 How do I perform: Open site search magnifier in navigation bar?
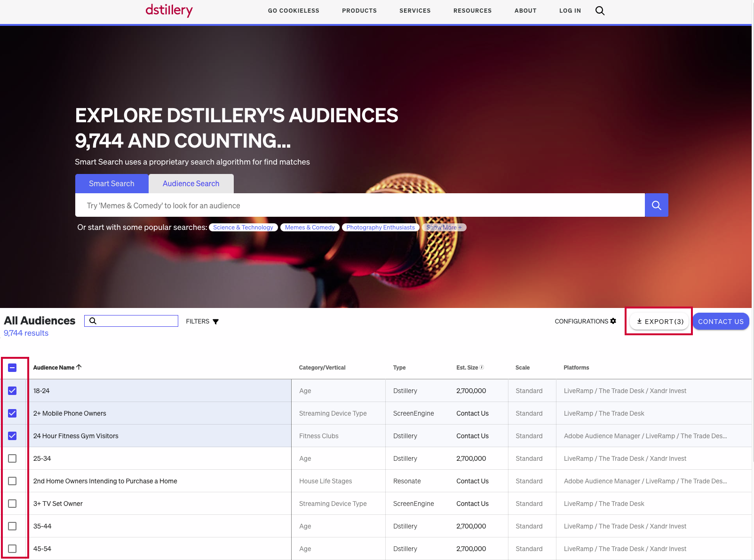pos(600,11)
